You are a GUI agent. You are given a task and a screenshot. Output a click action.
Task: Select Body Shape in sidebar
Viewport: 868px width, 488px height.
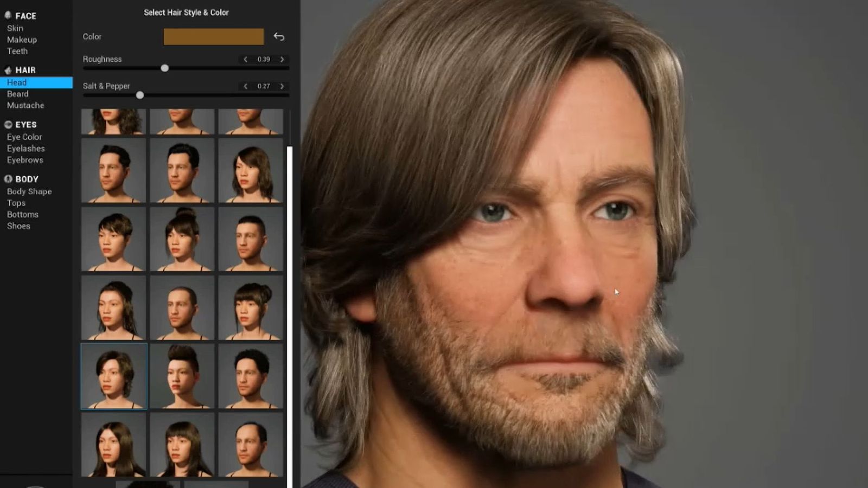29,191
